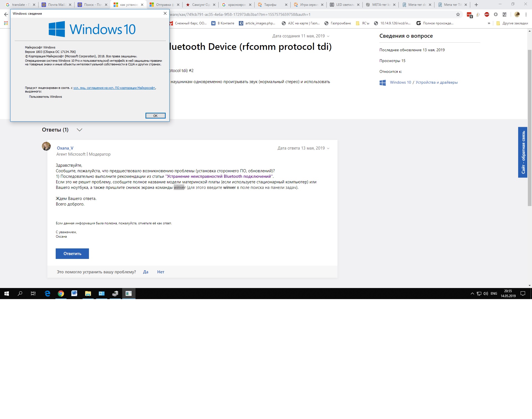Click the browser back arrow
The width and height of the screenshot is (532, 419).
[6, 14]
